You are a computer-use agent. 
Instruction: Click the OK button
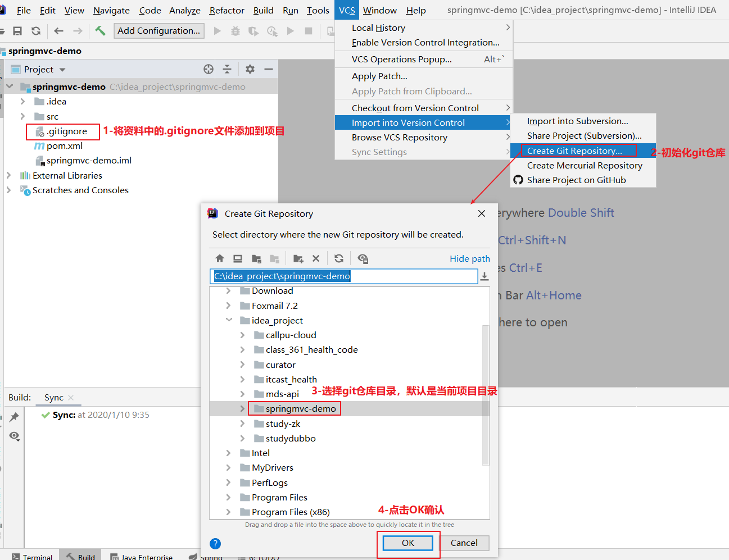(x=408, y=543)
